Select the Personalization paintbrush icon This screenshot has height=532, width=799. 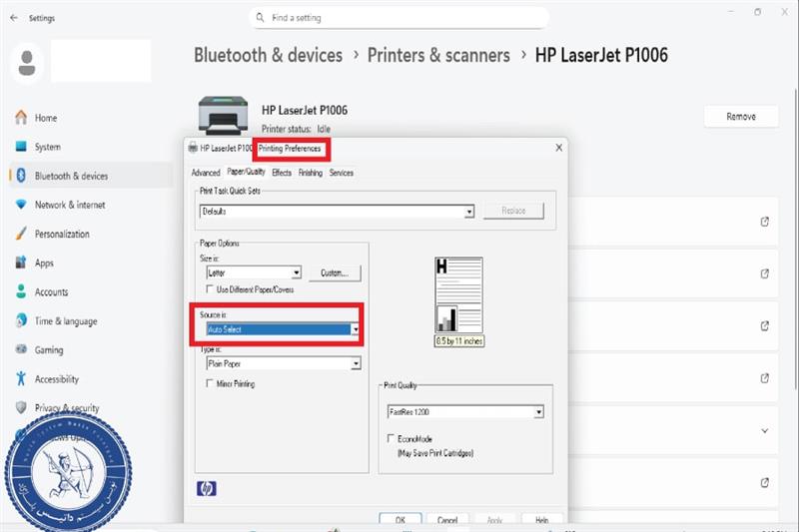pyautogui.click(x=21, y=234)
